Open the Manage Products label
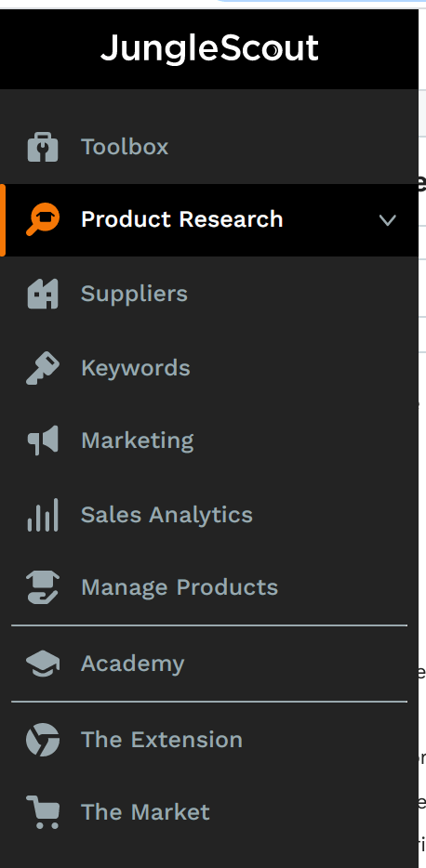Viewport: 426px width, 868px height. 180,586
